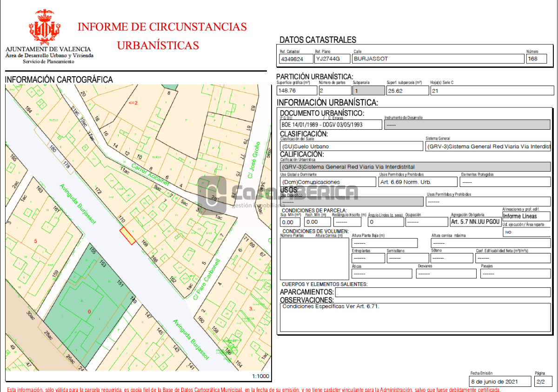Click the Calle field showing BURJASSOT
The width and height of the screenshot is (558, 392).
tap(438, 59)
